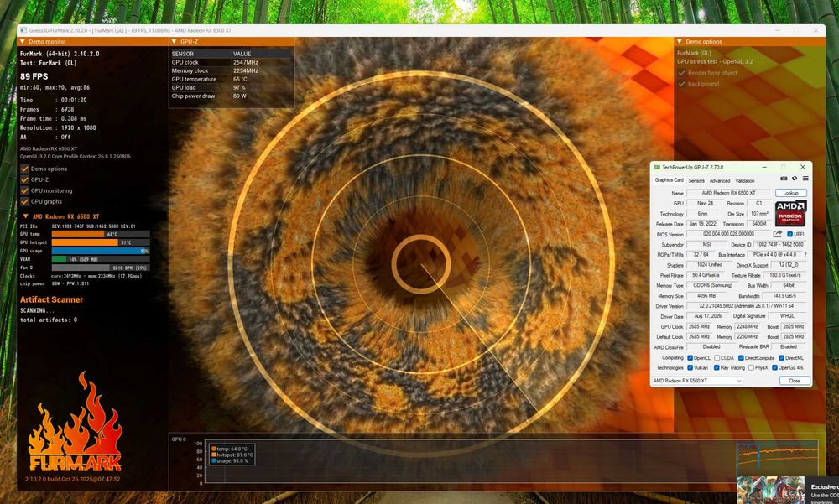Click the GPU load row showing 97 %
The width and height of the screenshot is (839, 504).
coord(232,88)
